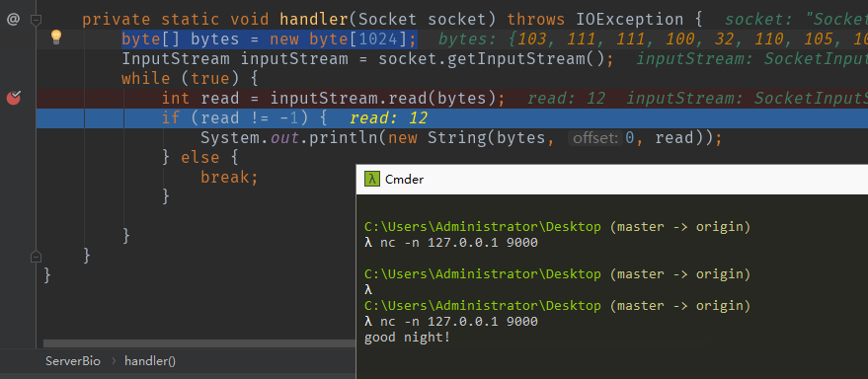Click the 'handler' method name in signature
868x379 pixels.
(314, 20)
